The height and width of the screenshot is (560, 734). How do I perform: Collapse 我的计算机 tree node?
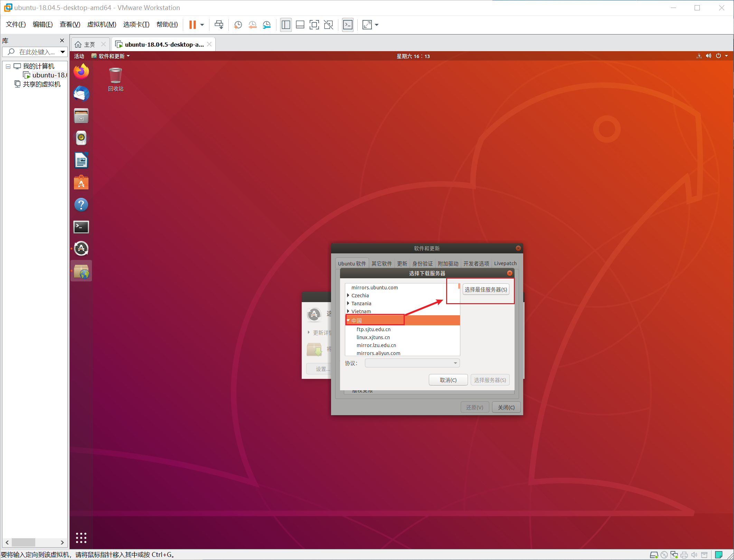click(8, 66)
